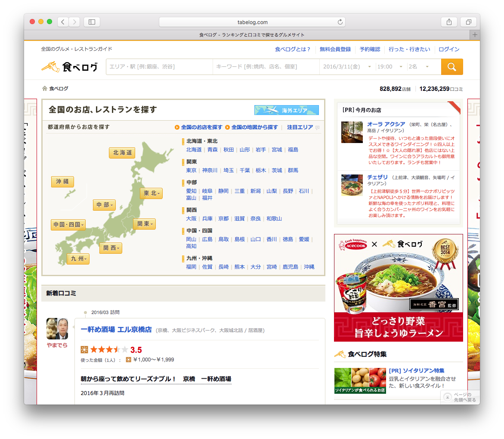Select the date dropdown 2016/3/11
This screenshot has height=439, width=504.
(x=347, y=67)
